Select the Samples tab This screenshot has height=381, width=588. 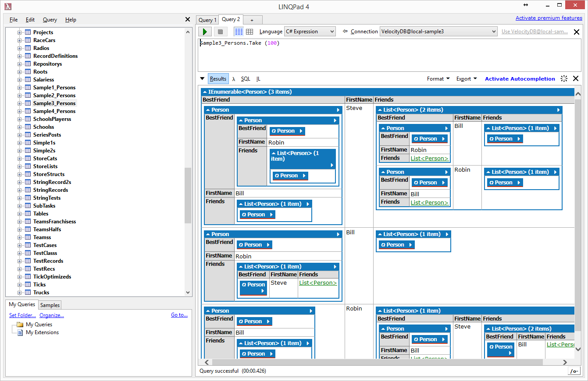(50, 305)
